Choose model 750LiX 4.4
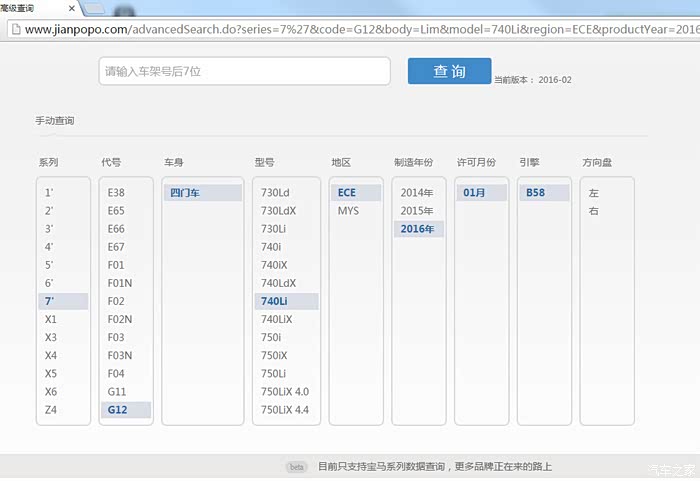This screenshot has height=481, width=700. pyautogui.click(x=285, y=410)
